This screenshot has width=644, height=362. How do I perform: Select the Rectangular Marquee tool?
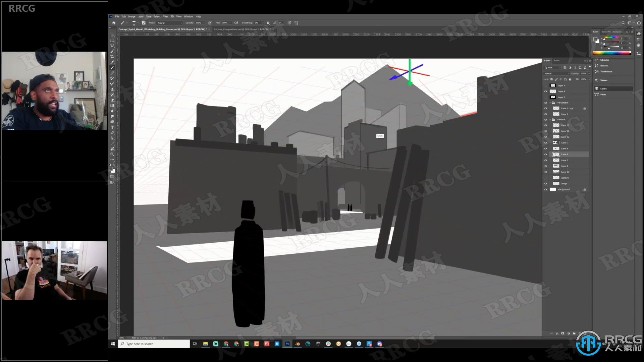[112, 40]
